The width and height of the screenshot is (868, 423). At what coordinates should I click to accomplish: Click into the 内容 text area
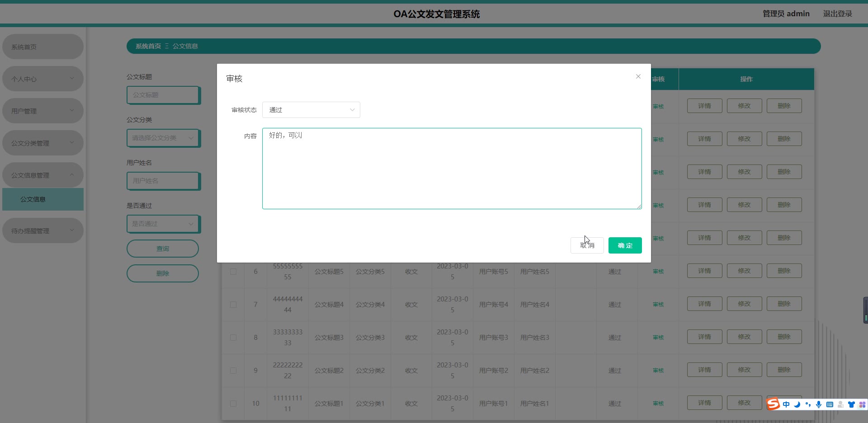(452, 169)
